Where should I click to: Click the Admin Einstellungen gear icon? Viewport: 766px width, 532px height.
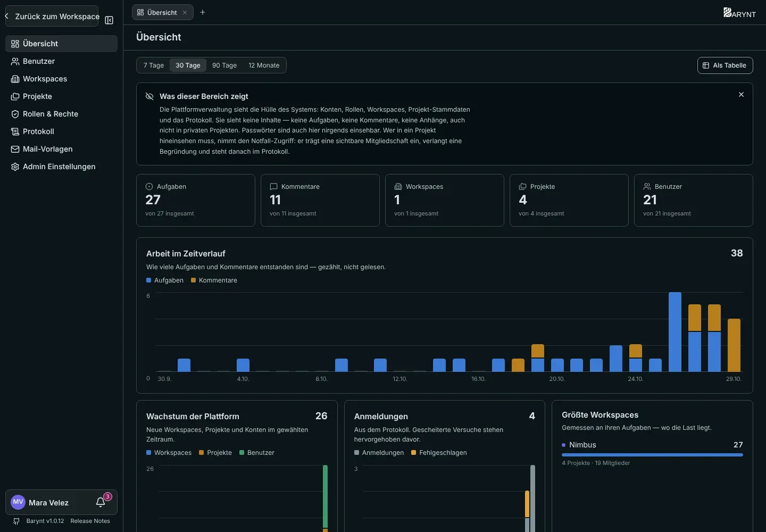coord(15,167)
